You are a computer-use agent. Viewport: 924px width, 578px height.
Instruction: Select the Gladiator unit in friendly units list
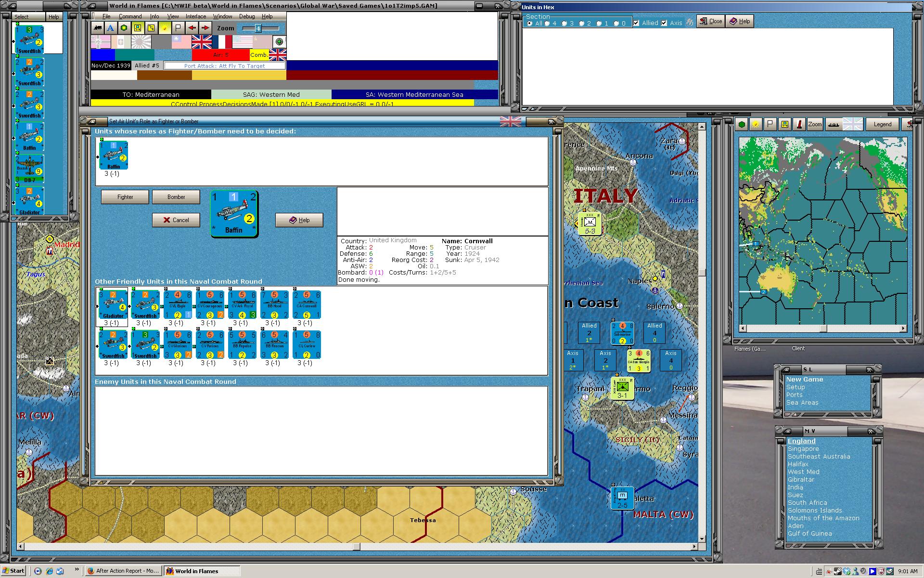(x=113, y=304)
